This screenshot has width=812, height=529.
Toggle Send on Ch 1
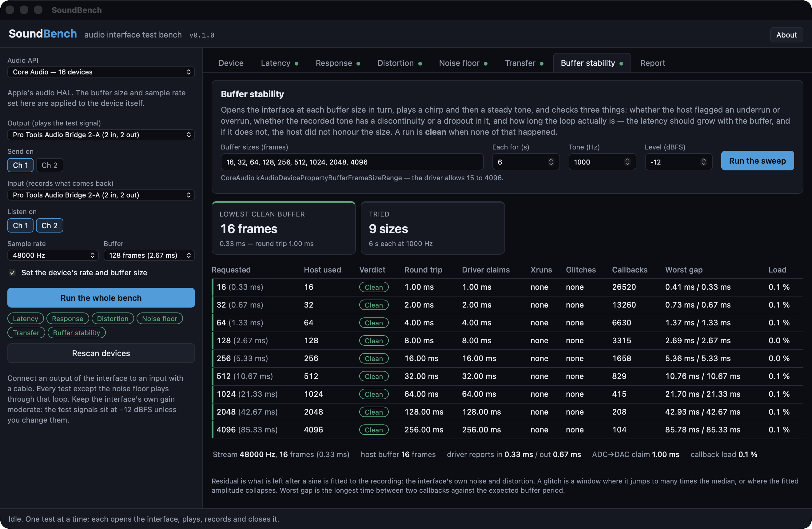(21, 165)
